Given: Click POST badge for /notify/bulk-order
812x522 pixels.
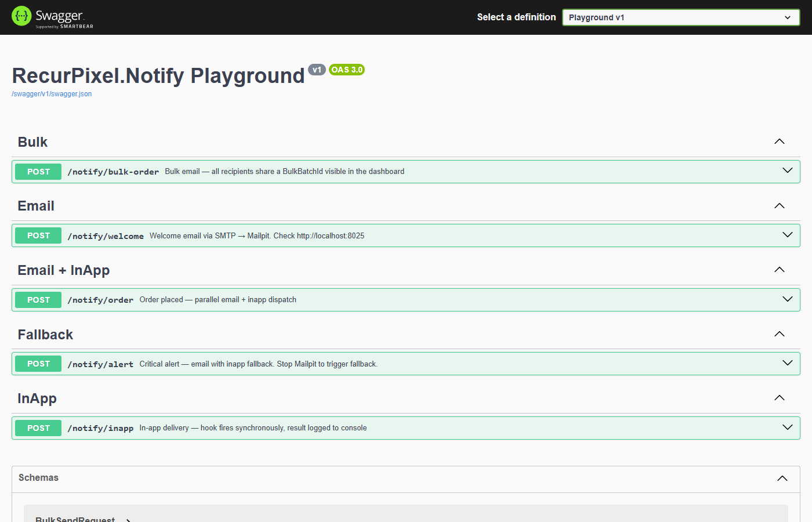Looking at the screenshot, I should click(38, 172).
